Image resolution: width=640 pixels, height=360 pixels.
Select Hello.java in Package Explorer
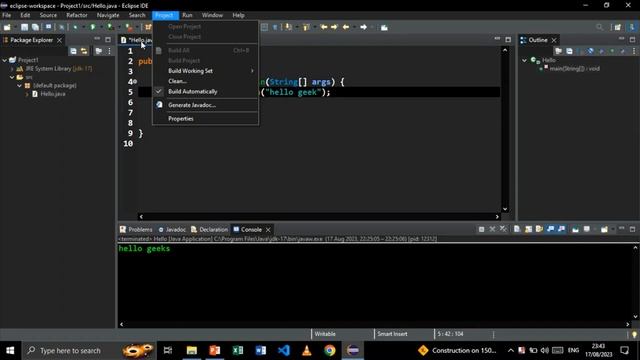53,94
